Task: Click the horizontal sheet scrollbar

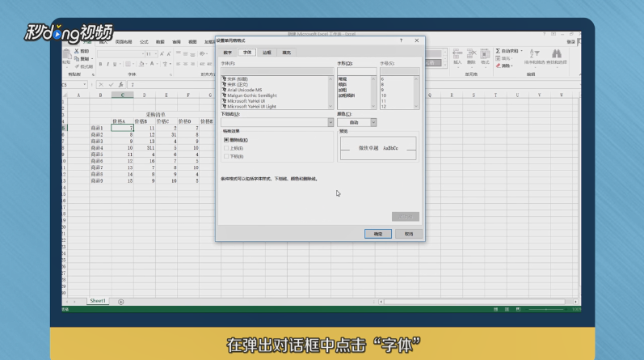Action: tap(477, 302)
